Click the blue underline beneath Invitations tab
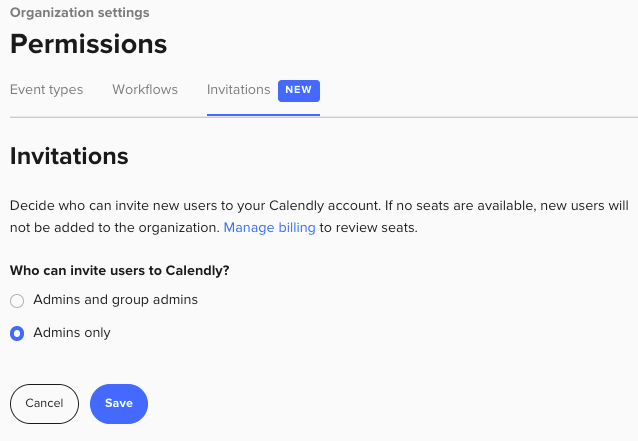The image size is (638, 441). tap(263, 114)
